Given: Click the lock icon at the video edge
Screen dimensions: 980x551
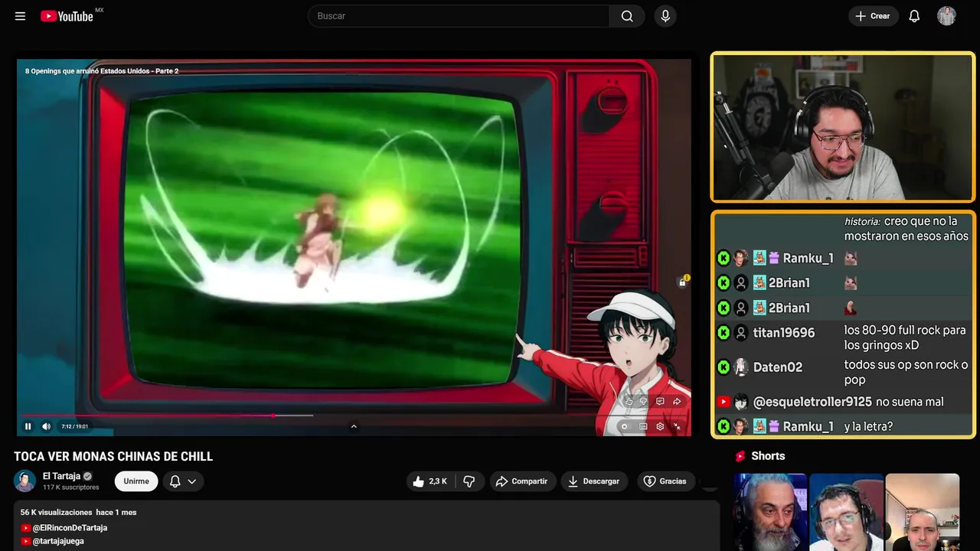Looking at the screenshot, I should point(682,282).
